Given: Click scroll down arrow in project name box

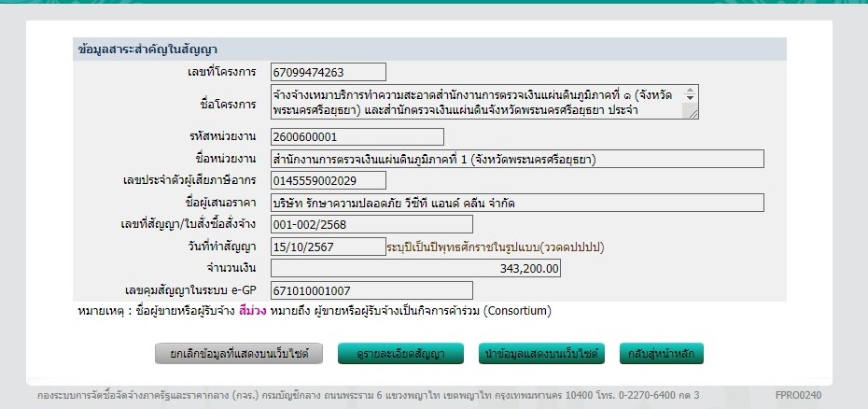Looking at the screenshot, I should click(x=691, y=98).
